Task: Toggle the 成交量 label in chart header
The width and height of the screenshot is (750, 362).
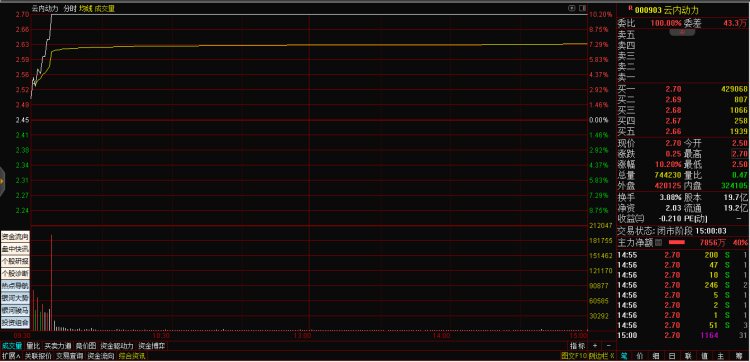Action: 105,8
